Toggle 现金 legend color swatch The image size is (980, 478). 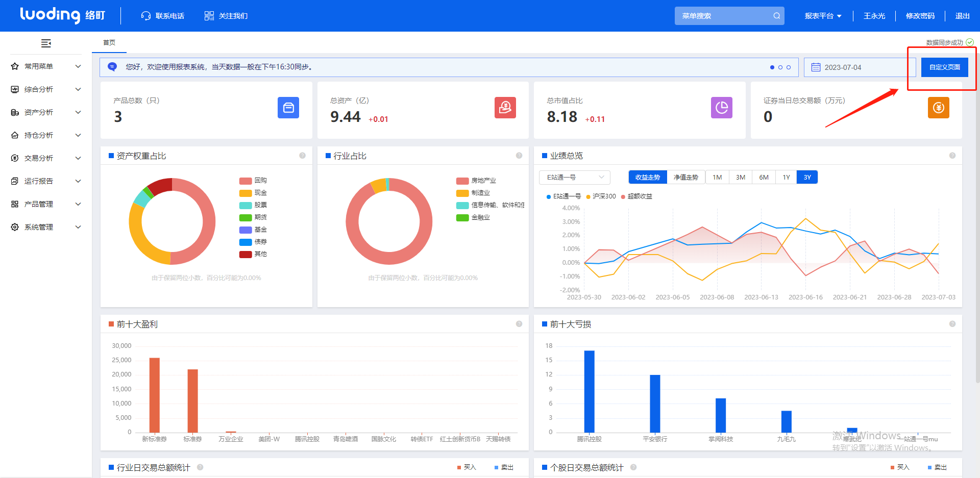click(x=246, y=193)
